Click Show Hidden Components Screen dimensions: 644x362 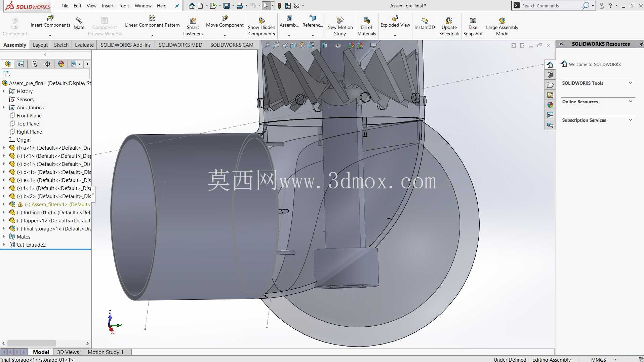[x=261, y=26]
